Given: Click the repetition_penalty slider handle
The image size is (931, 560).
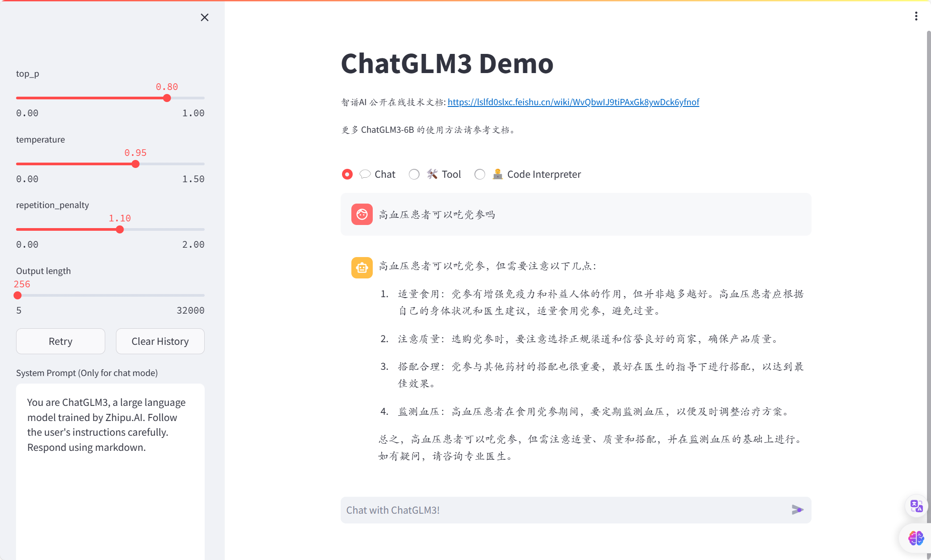Looking at the screenshot, I should click(x=119, y=229).
